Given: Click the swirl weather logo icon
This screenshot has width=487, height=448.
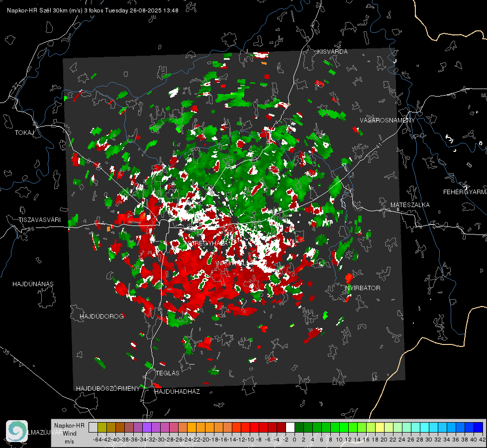Looking at the screenshot, I should click(17, 431).
